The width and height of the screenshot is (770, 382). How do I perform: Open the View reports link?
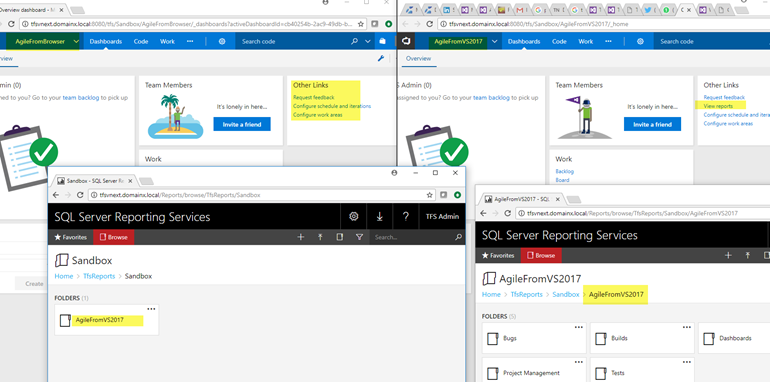point(718,106)
